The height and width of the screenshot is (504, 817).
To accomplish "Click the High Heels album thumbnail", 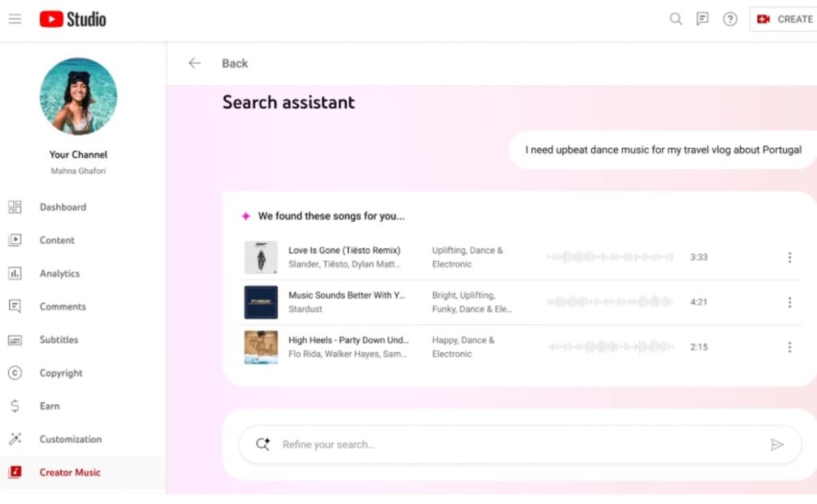I will click(261, 347).
